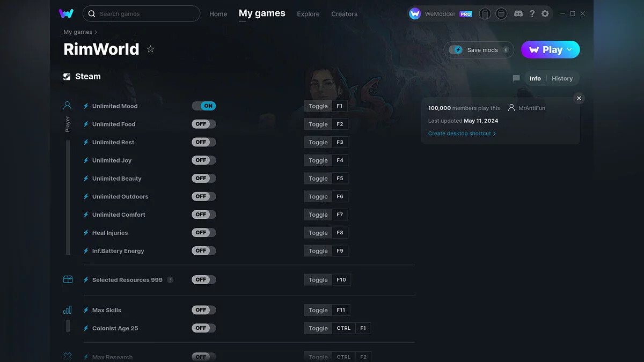The height and width of the screenshot is (362, 644).
Task: Enable Unlimited Outdoors toggle
Action: [204, 196]
